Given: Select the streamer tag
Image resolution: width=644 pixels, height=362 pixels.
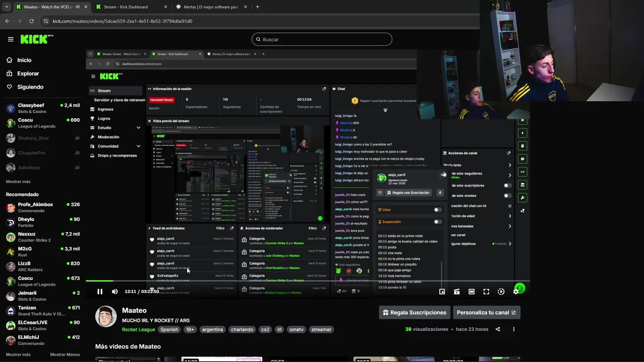Looking at the screenshot, I should tap(321, 329).
